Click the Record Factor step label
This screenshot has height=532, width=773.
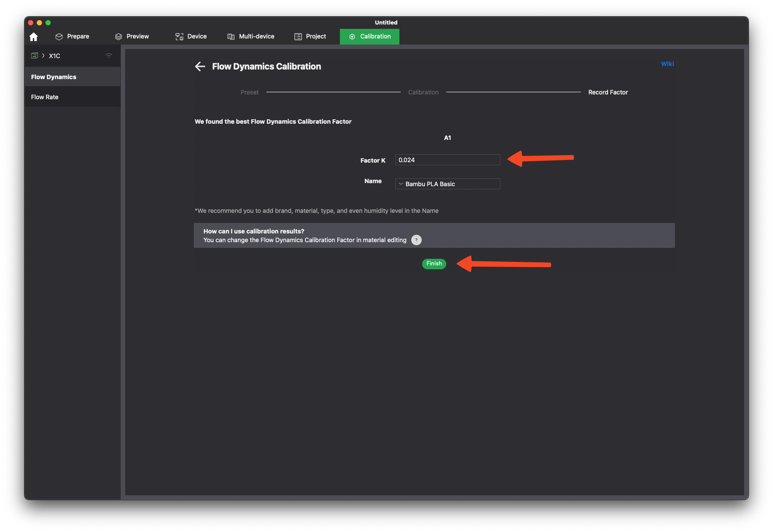pyautogui.click(x=608, y=92)
